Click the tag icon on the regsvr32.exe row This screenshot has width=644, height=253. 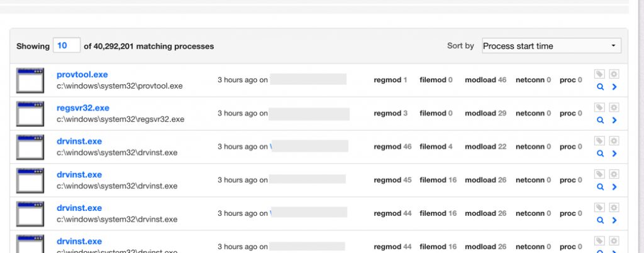(600, 107)
